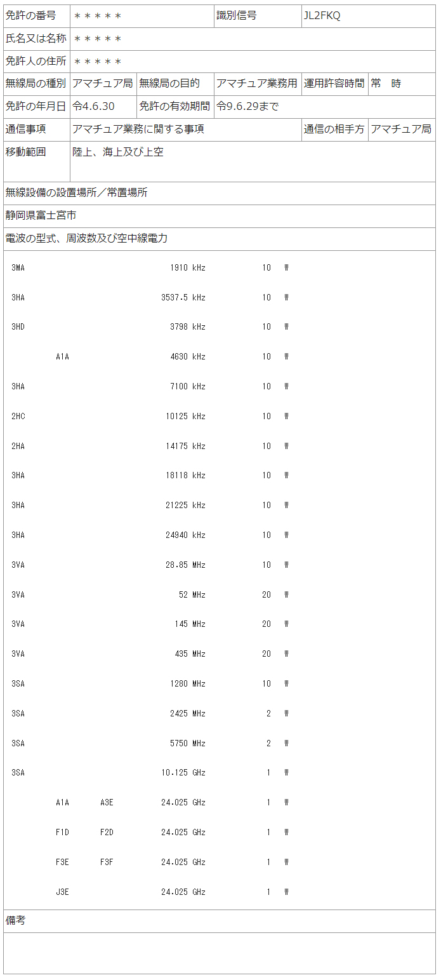
Task: Click the J3E emission type
Action: tap(62, 892)
